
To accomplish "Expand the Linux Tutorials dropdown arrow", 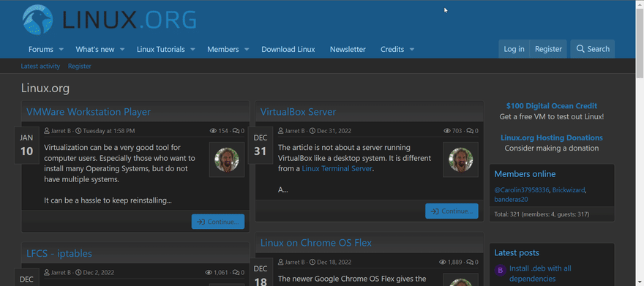I will 192,49.
